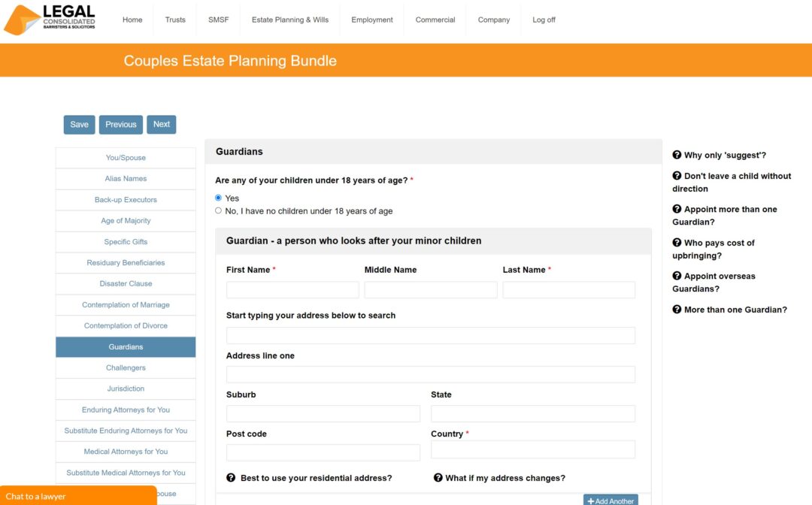Click help icon for Best to use your residential address?
Screen dimensions: 812x505
231,478
